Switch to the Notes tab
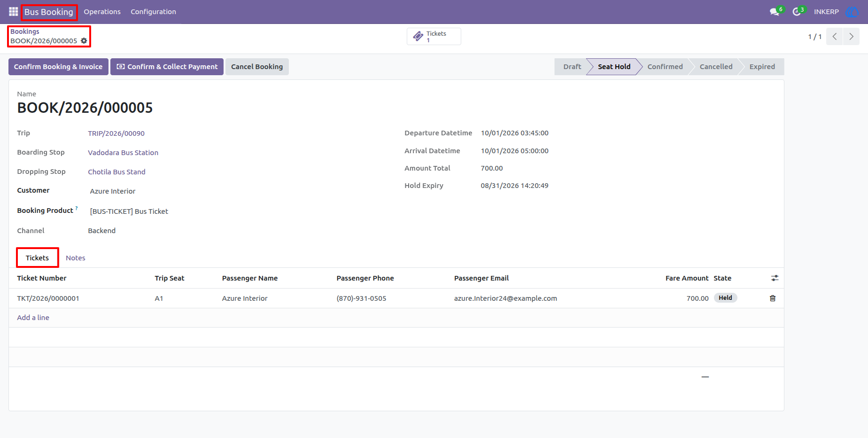 click(75, 258)
